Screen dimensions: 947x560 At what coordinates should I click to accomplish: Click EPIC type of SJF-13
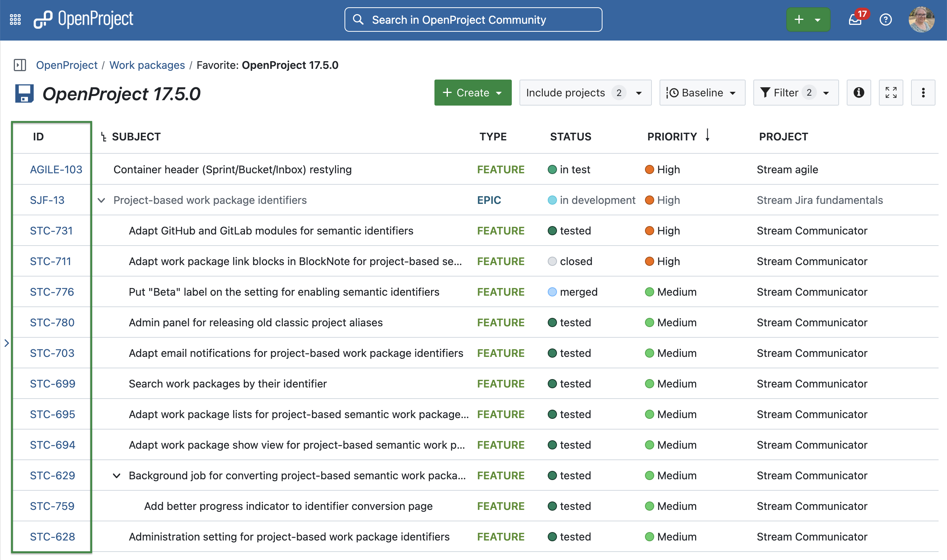(489, 200)
